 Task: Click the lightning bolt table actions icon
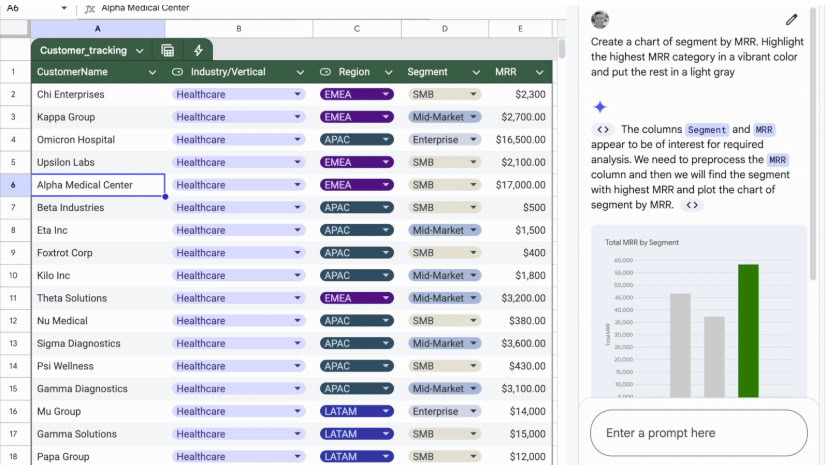[198, 50]
